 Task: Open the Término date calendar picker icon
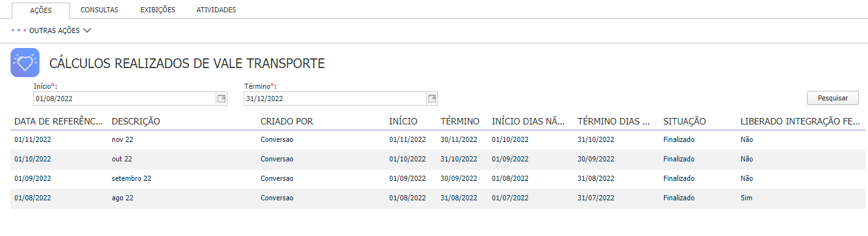pyautogui.click(x=432, y=99)
